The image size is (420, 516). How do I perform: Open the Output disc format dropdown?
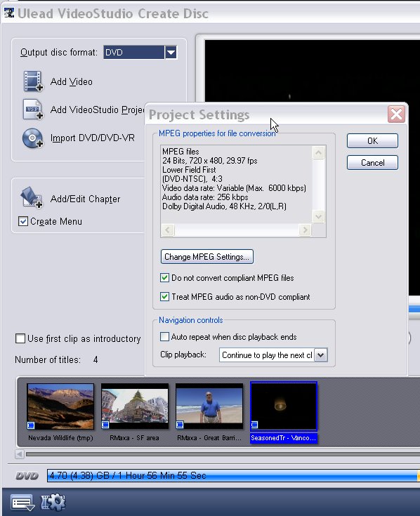tap(171, 53)
